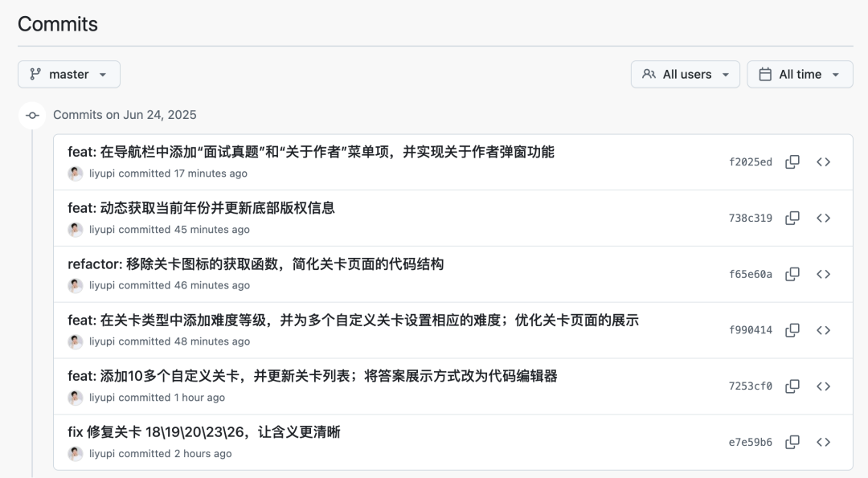Open the All time filter dropdown
The image size is (868, 478).
(800, 73)
